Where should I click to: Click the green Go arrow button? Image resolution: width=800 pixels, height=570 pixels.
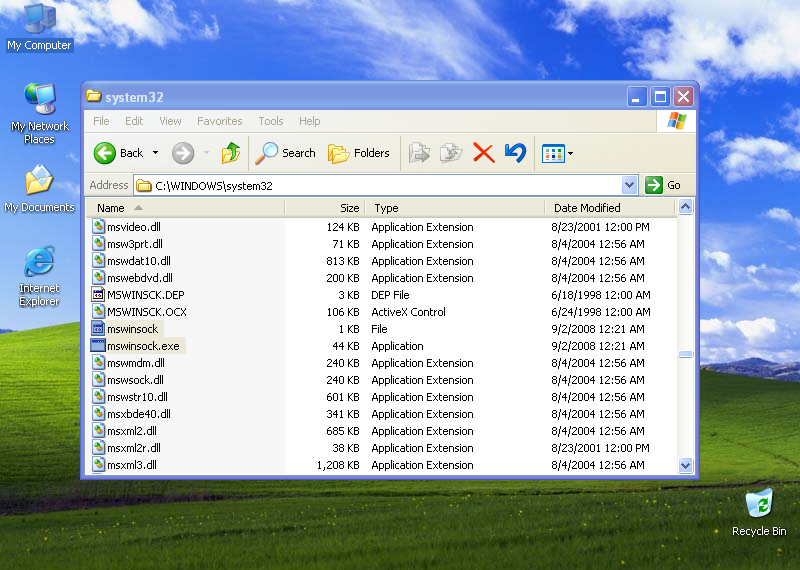point(654,185)
